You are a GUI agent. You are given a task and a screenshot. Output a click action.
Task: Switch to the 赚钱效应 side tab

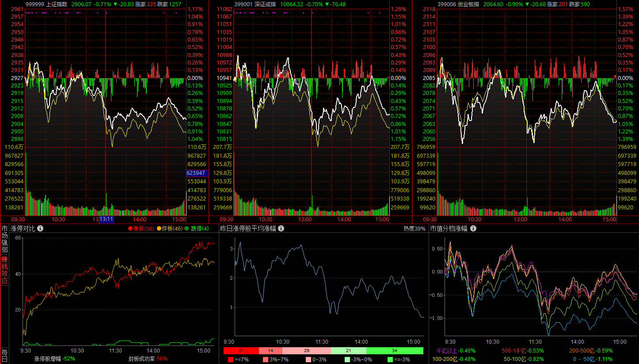pos(4,269)
